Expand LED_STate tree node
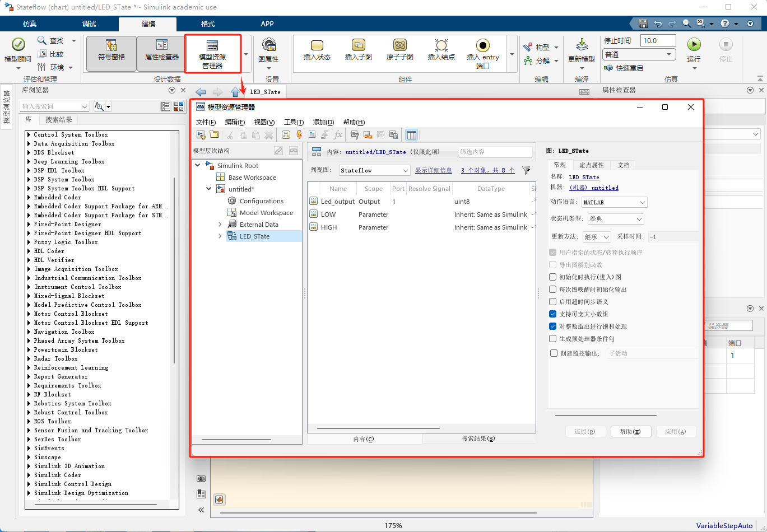 point(220,236)
